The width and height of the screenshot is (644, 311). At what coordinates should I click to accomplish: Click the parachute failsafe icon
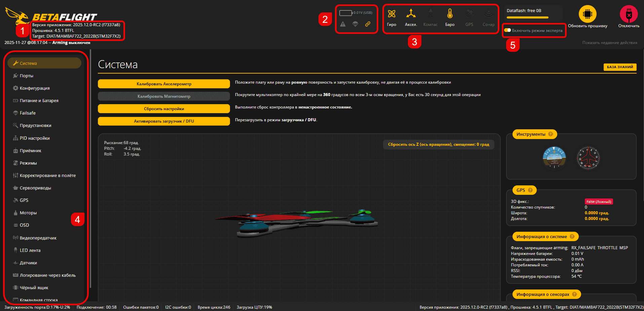(355, 24)
